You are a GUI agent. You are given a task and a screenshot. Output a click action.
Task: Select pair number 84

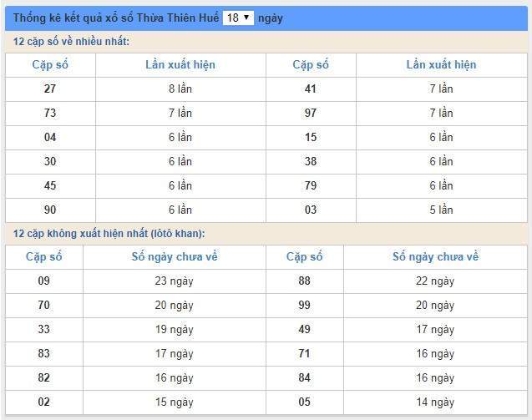[x=304, y=378]
